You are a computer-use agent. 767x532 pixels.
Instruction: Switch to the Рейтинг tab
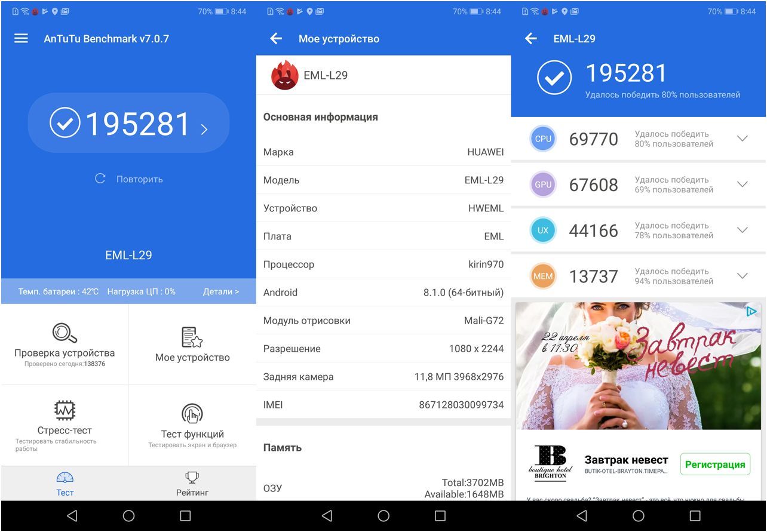(192, 484)
